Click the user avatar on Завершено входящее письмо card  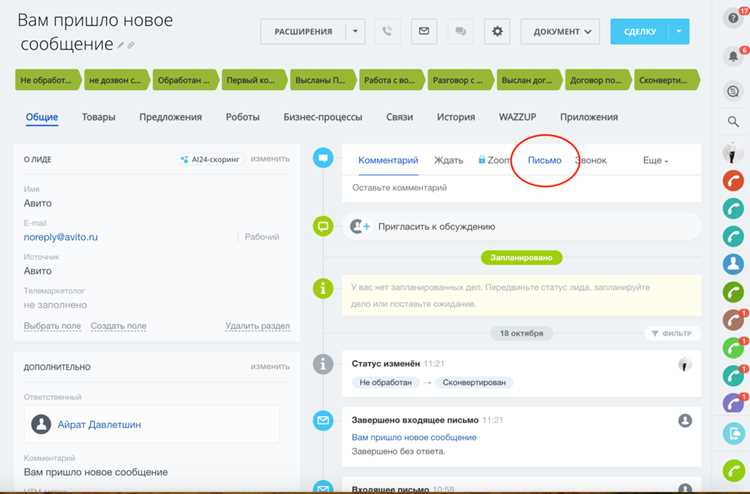pos(685,420)
